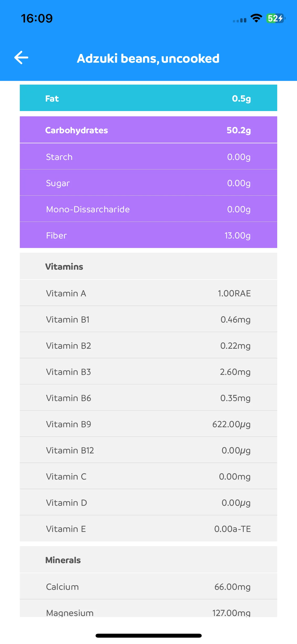Tap the Calcium 66.00mg row
The image size is (297, 644).
(148, 586)
